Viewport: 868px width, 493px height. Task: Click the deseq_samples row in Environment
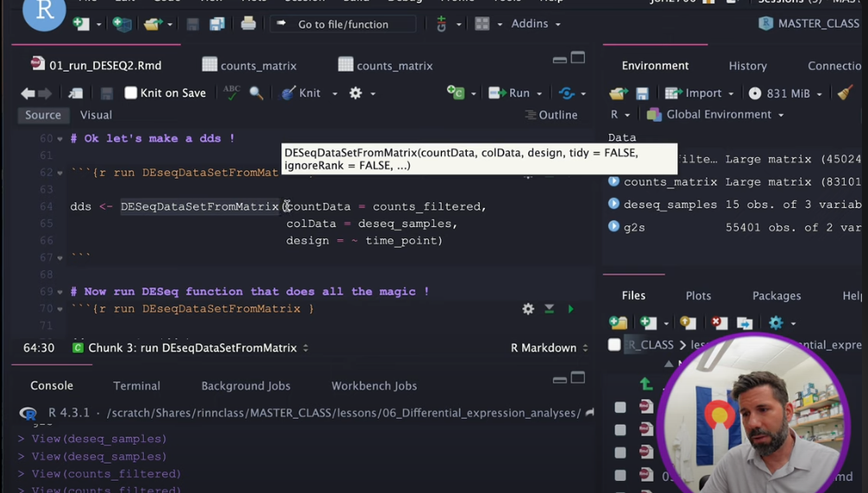(735, 205)
